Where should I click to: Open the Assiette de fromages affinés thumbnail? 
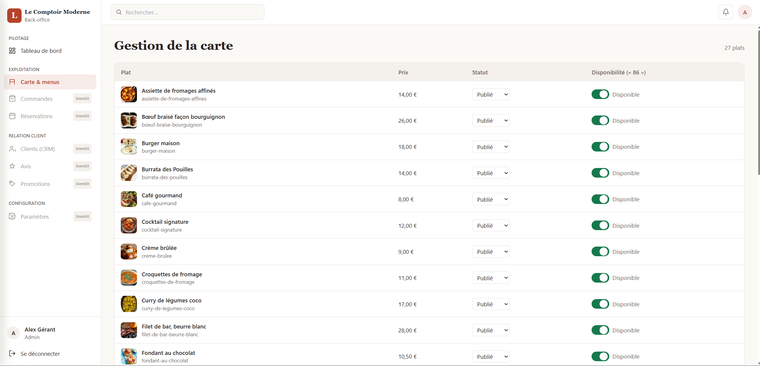(129, 94)
